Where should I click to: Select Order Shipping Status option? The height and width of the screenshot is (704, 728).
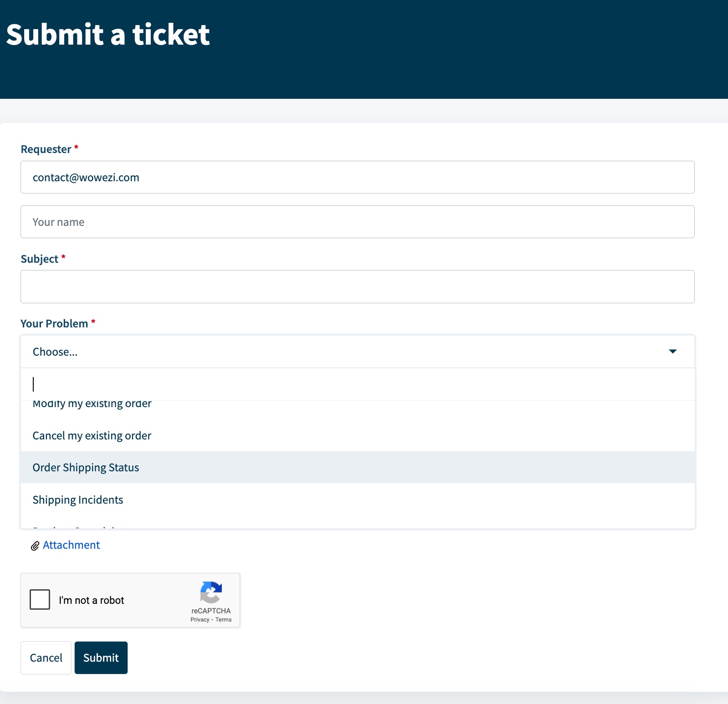pos(358,467)
